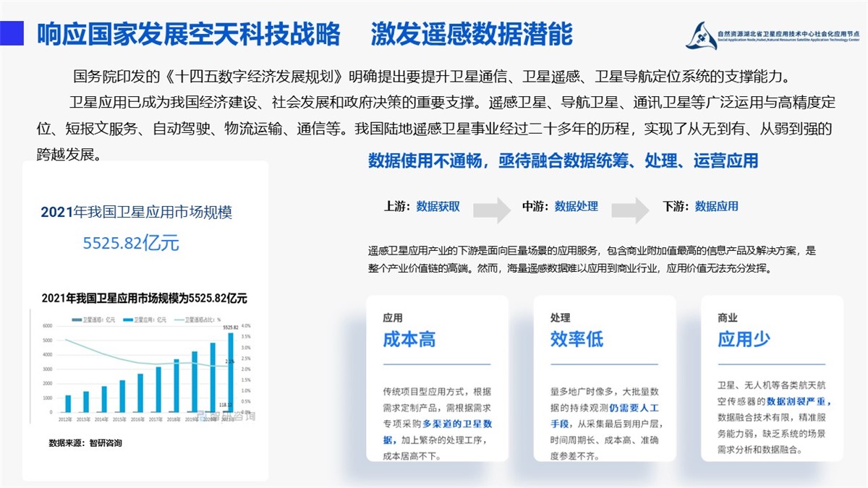Viewport: 868px width, 488px height.
Task: Click the small 商业 label above 应用少
Action: [727, 318]
